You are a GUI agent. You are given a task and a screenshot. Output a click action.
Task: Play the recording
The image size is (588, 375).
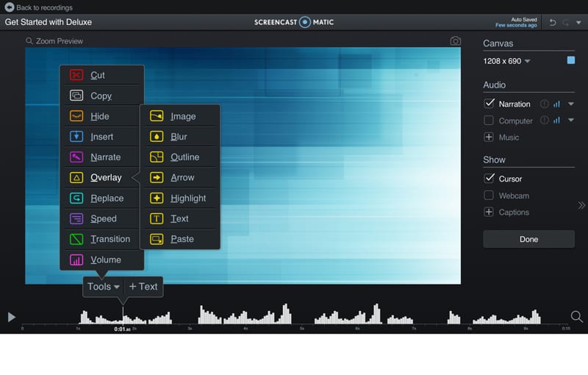pos(12,317)
